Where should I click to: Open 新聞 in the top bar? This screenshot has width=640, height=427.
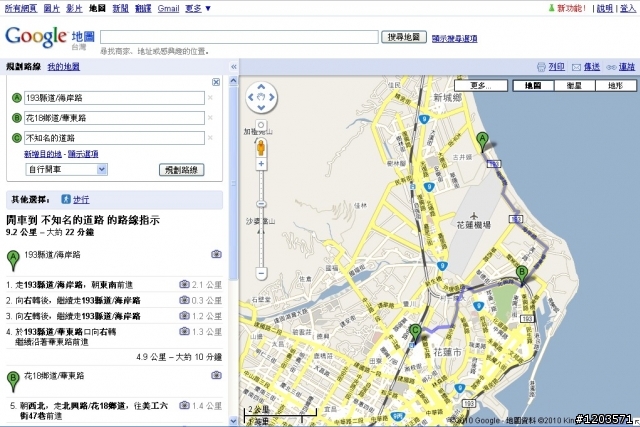point(120,8)
